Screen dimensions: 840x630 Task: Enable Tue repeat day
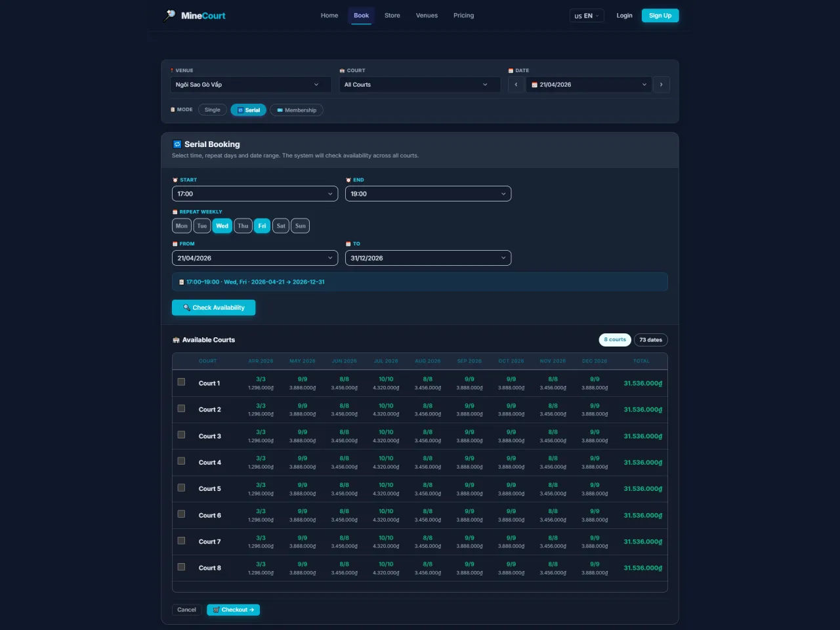click(202, 226)
